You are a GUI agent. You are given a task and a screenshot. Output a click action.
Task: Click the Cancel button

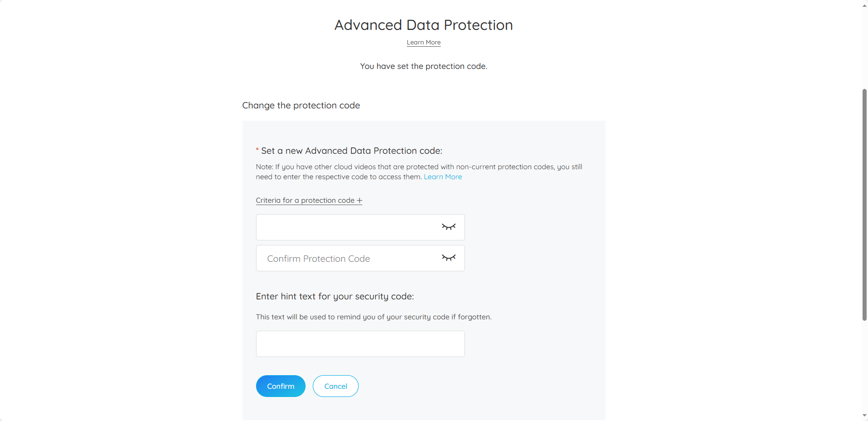coord(335,386)
